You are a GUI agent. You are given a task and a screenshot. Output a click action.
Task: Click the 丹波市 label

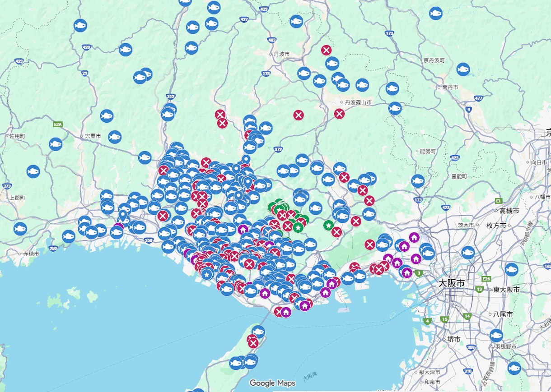coord(281,54)
